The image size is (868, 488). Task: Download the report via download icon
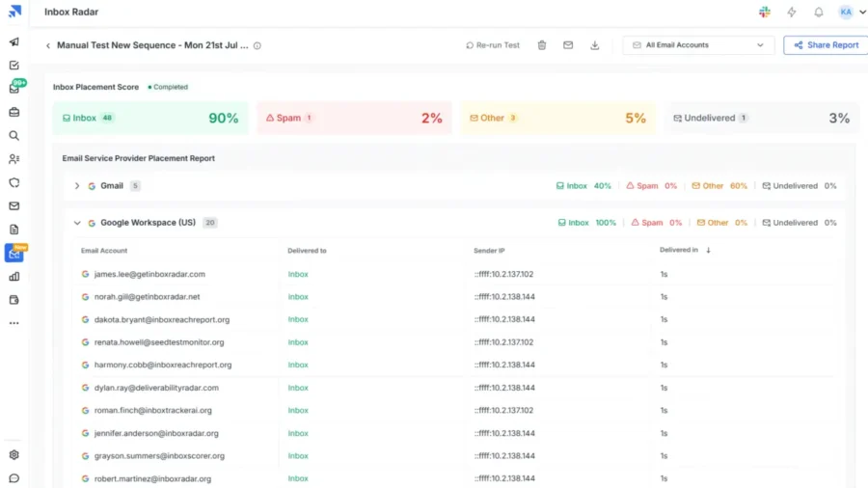point(595,45)
